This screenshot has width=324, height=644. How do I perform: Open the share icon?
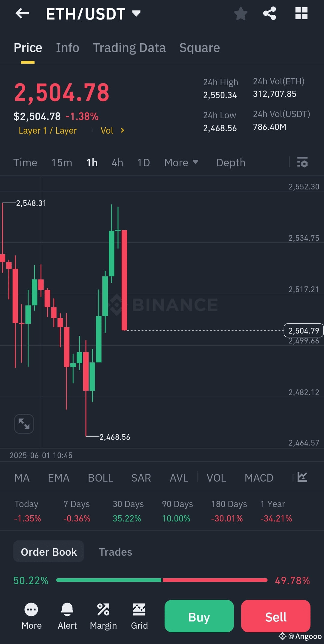270,14
